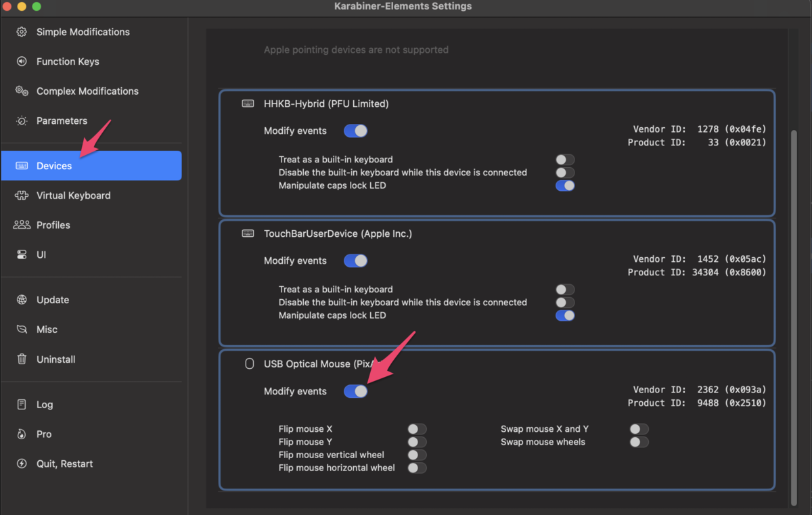Enable Swap mouse X and Y switch
812x515 pixels.
(639, 429)
